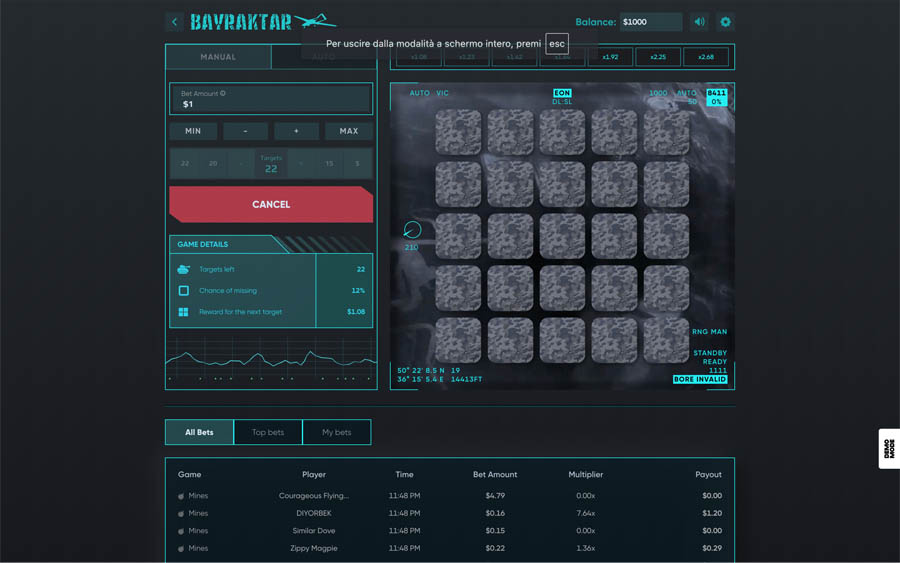Click the Bet Amount input field
This screenshot has height=563, width=900.
coord(271,99)
